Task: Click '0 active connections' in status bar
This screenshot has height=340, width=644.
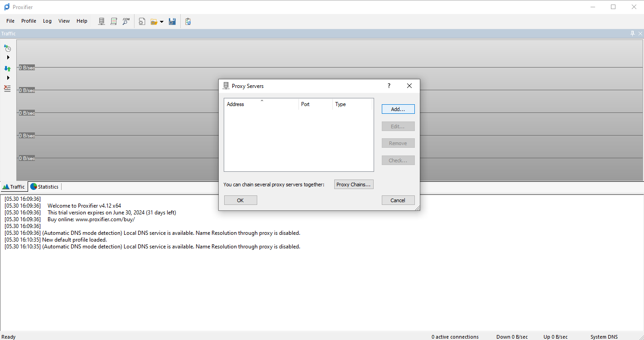Action: [x=455, y=337]
